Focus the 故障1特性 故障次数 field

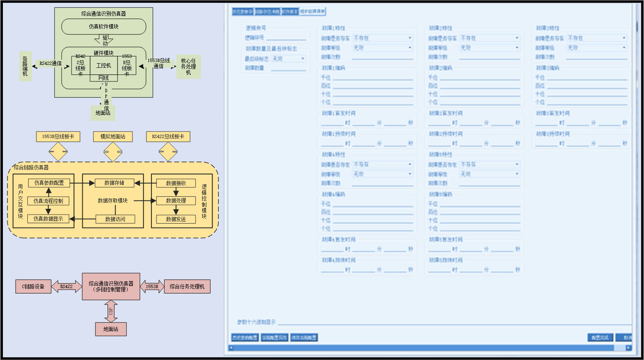383,57
